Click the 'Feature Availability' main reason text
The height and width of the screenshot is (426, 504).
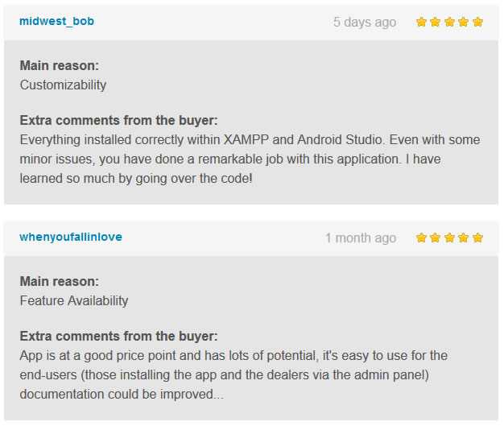click(74, 300)
